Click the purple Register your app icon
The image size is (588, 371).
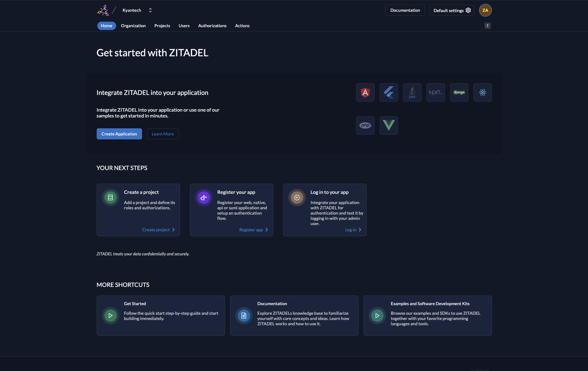[x=204, y=198]
